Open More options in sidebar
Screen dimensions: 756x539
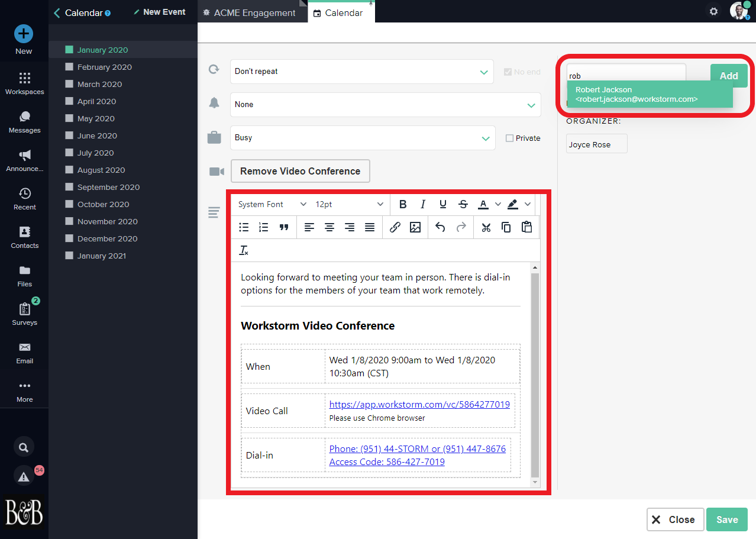pos(24,391)
